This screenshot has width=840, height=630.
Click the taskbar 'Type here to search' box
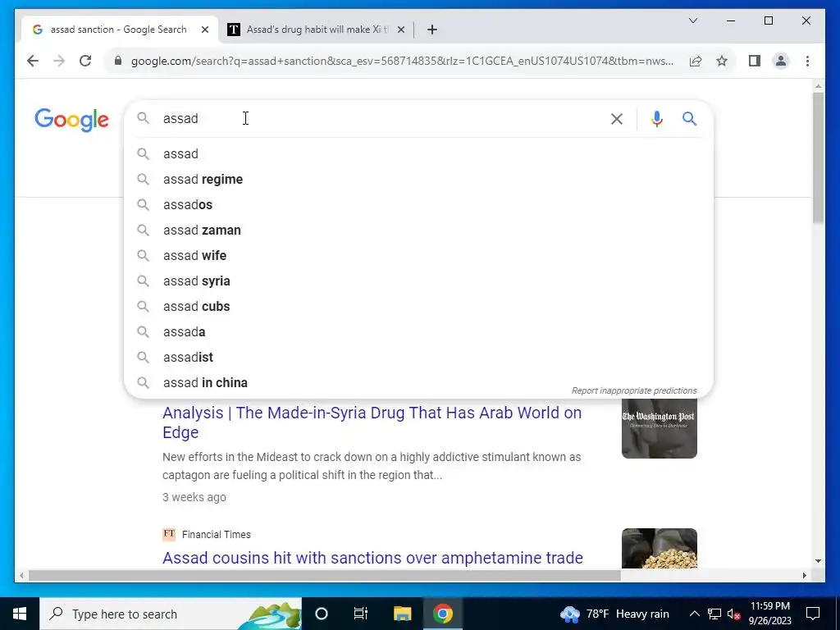171,614
